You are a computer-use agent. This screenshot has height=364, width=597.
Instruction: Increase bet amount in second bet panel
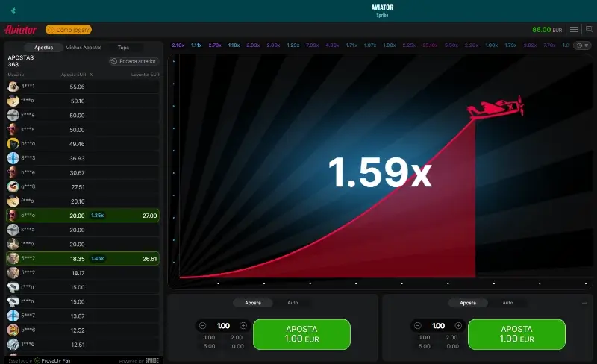click(x=458, y=326)
